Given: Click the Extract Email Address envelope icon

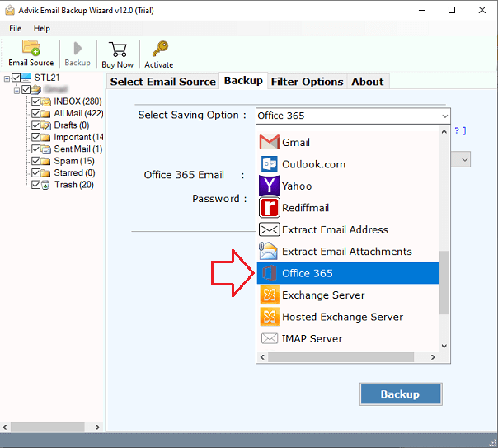Looking at the screenshot, I should point(270,229).
